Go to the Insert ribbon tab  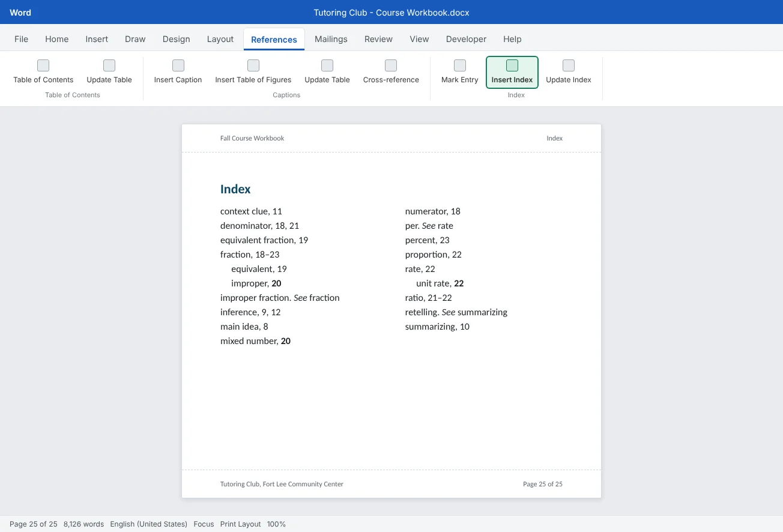click(x=97, y=39)
